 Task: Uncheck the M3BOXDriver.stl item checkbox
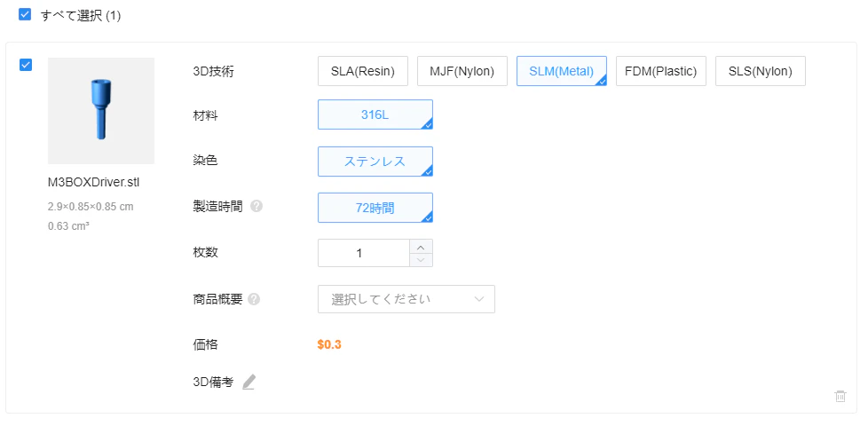[x=26, y=65]
